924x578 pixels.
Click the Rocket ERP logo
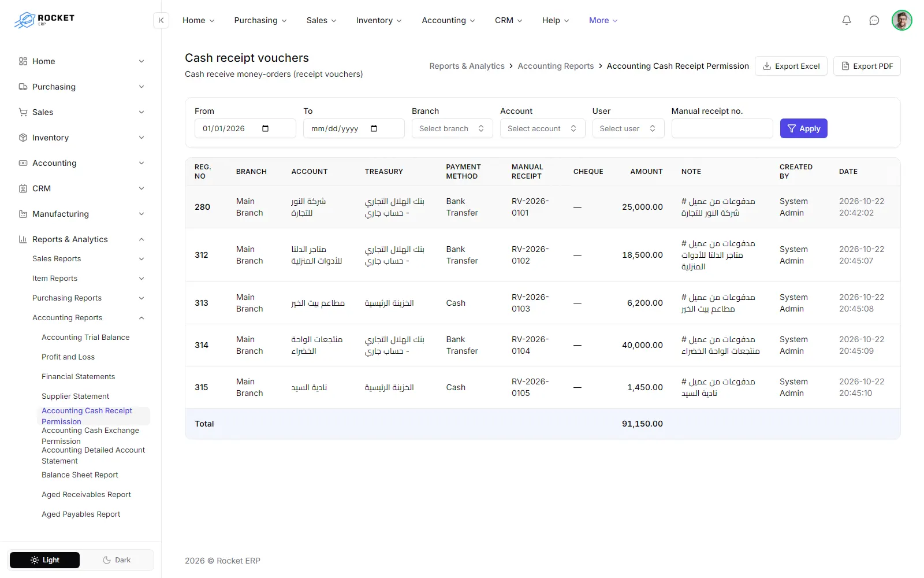click(x=44, y=20)
